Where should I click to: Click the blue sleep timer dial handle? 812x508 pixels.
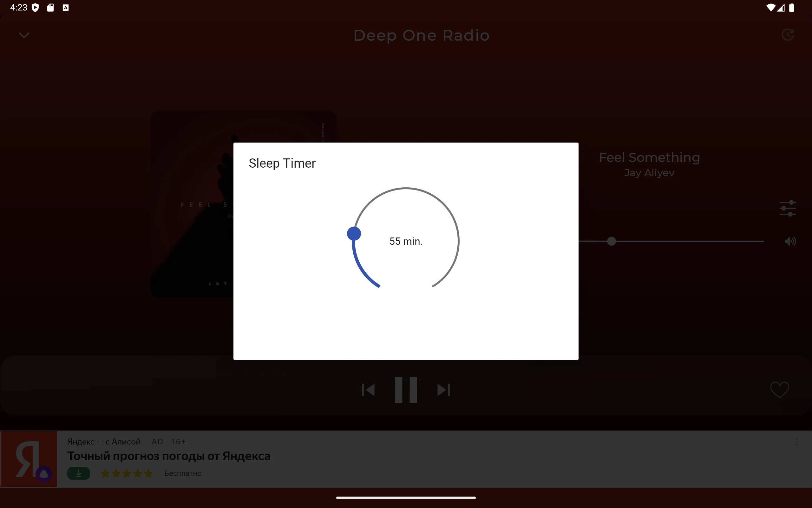[354, 233]
